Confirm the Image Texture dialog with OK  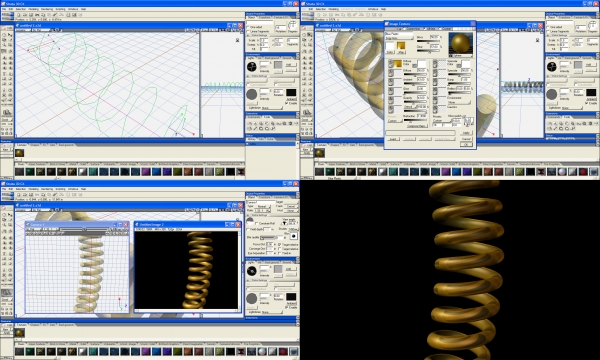point(466,145)
